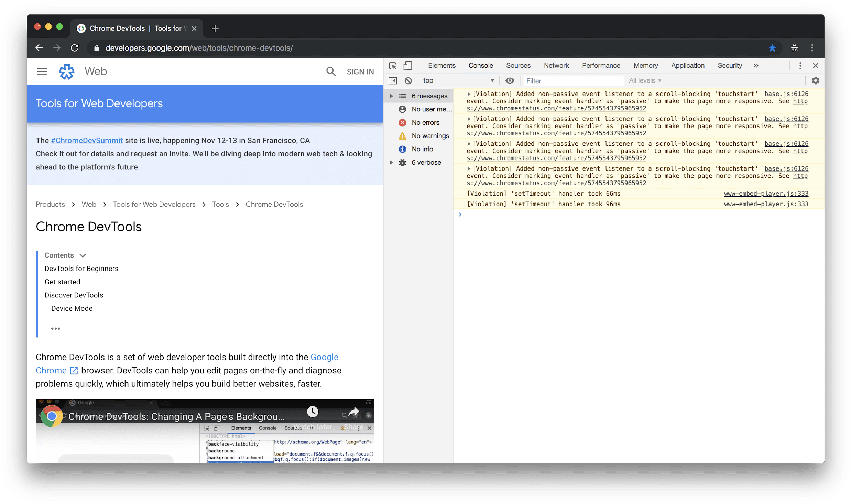Select the inspect element picker icon
Viewport: 851px width, 504px height.
coord(392,66)
